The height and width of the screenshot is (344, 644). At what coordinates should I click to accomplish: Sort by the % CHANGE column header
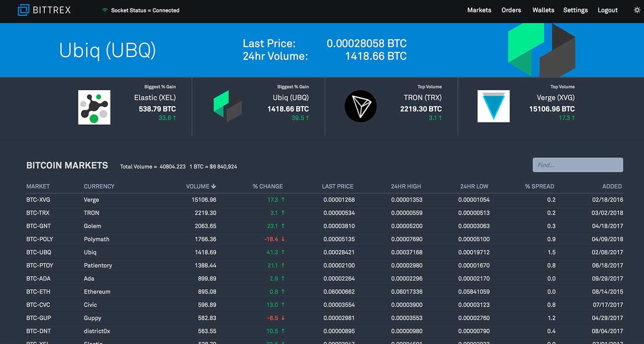(268, 187)
